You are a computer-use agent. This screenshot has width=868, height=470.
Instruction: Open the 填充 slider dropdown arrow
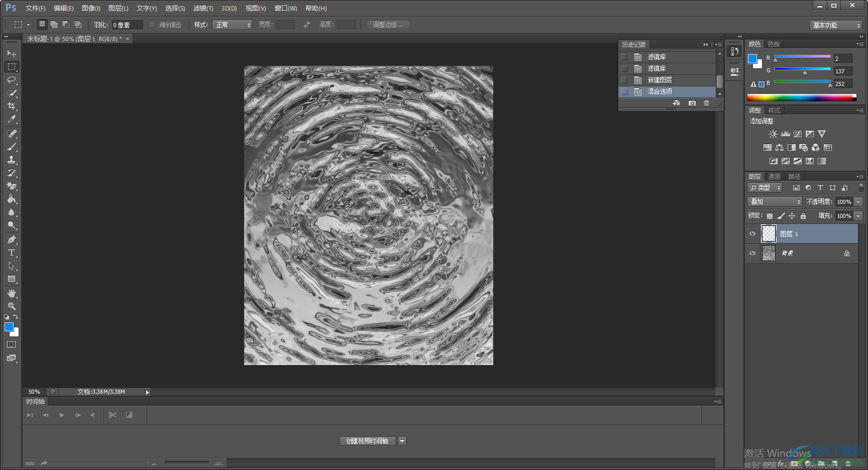click(858, 215)
